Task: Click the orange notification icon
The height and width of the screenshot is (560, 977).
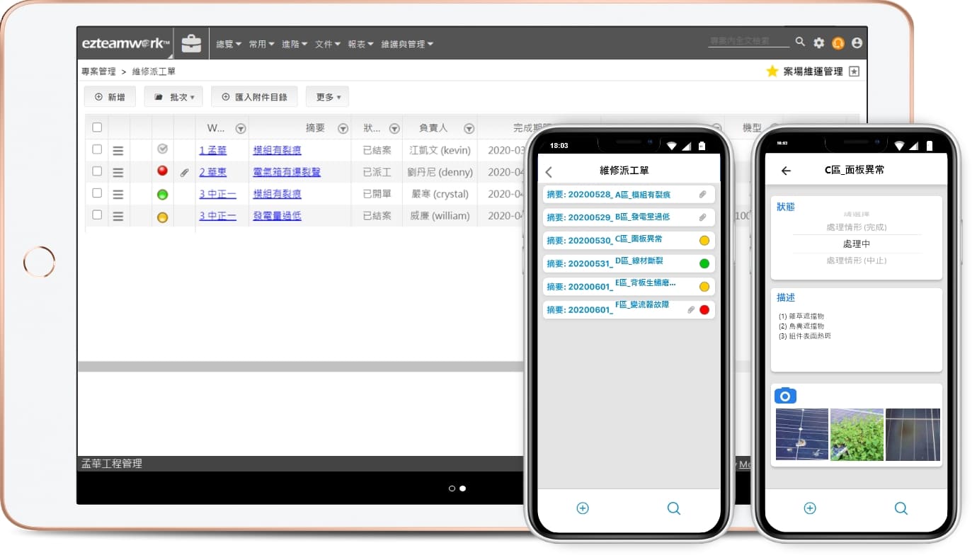Action: [838, 43]
